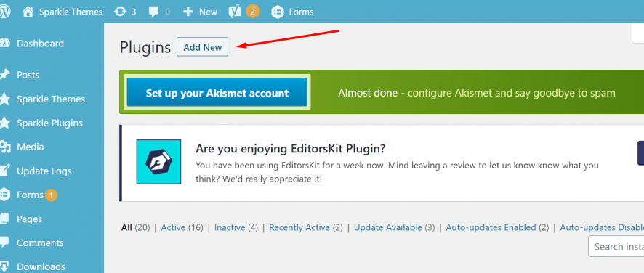Filter plugins by Active
The width and height of the screenshot is (644, 273).
click(173, 227)
